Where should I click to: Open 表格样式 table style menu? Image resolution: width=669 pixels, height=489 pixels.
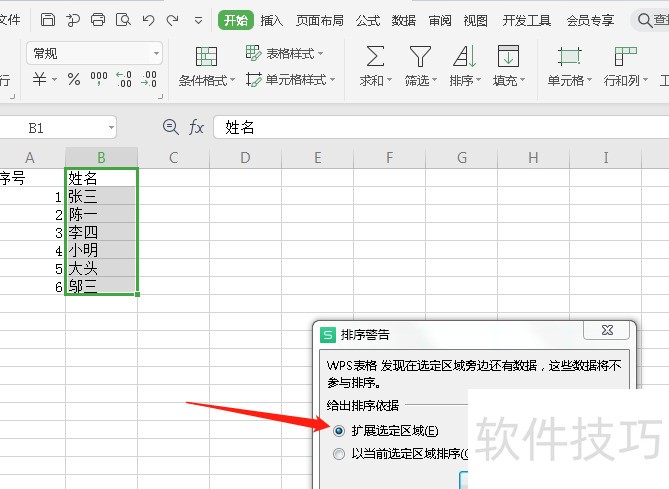[284, 53]
